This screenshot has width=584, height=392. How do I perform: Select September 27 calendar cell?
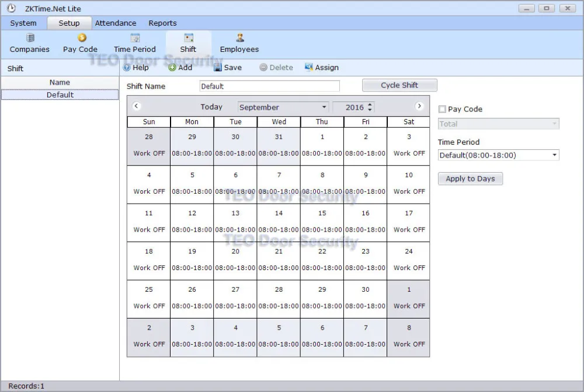pos(235,299)
